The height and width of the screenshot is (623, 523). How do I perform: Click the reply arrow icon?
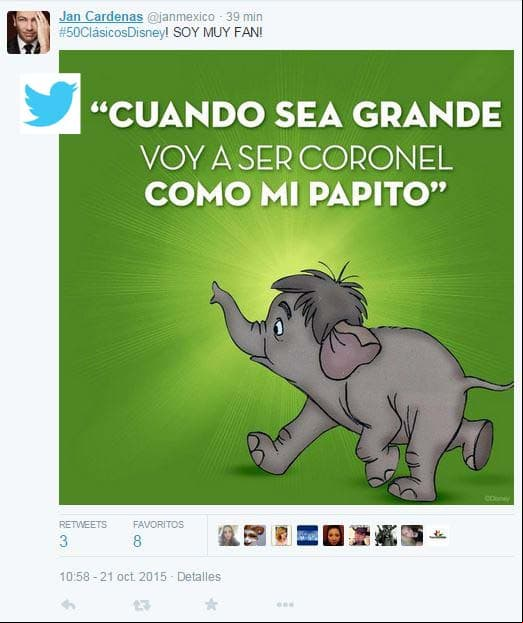[x=69, y=605]
